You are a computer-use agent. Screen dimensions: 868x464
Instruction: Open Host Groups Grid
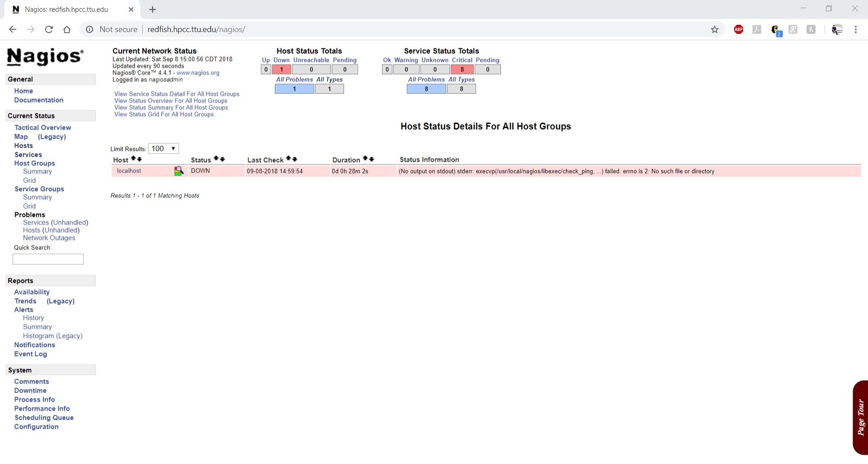point(29,180)
